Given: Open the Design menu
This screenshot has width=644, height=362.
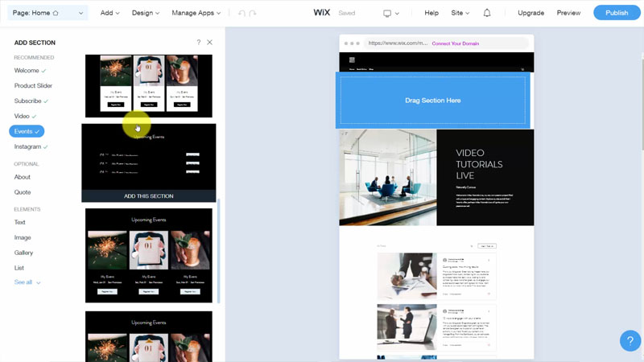Looking at the screenshot, I should 145,13.
